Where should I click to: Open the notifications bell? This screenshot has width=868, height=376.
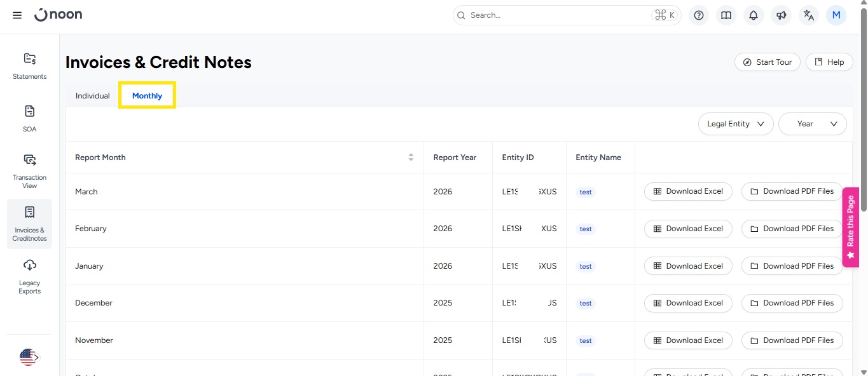coord(754,15)
